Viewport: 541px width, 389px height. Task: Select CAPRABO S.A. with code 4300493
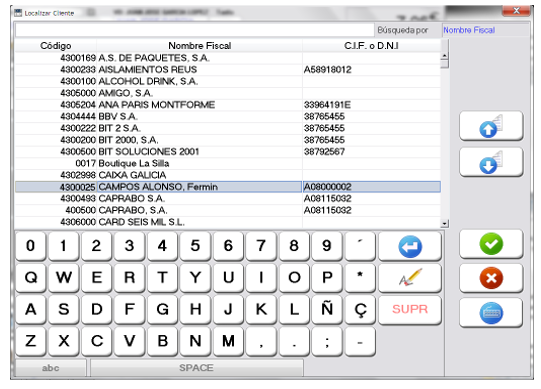228,198
